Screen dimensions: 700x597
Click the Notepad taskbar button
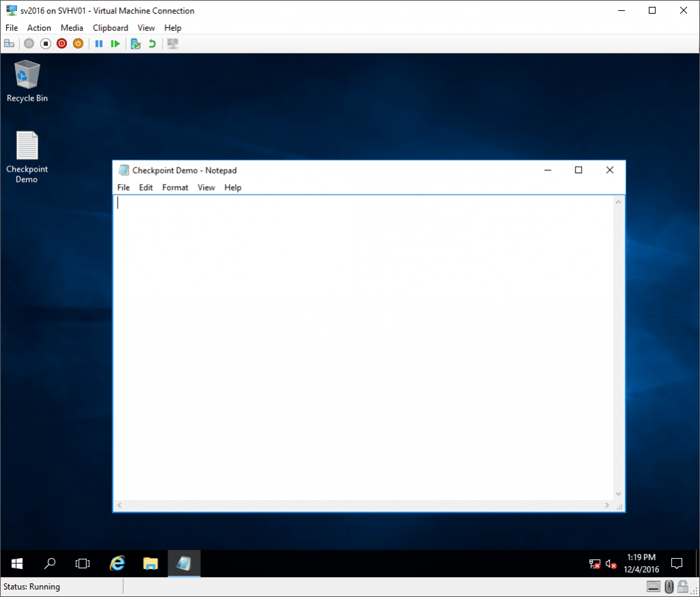point(184,563)
